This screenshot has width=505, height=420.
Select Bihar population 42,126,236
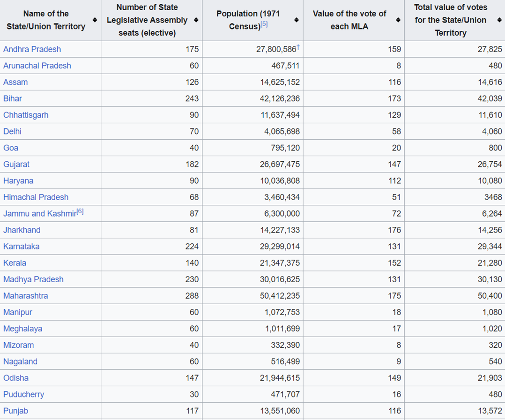pos(280,98)
